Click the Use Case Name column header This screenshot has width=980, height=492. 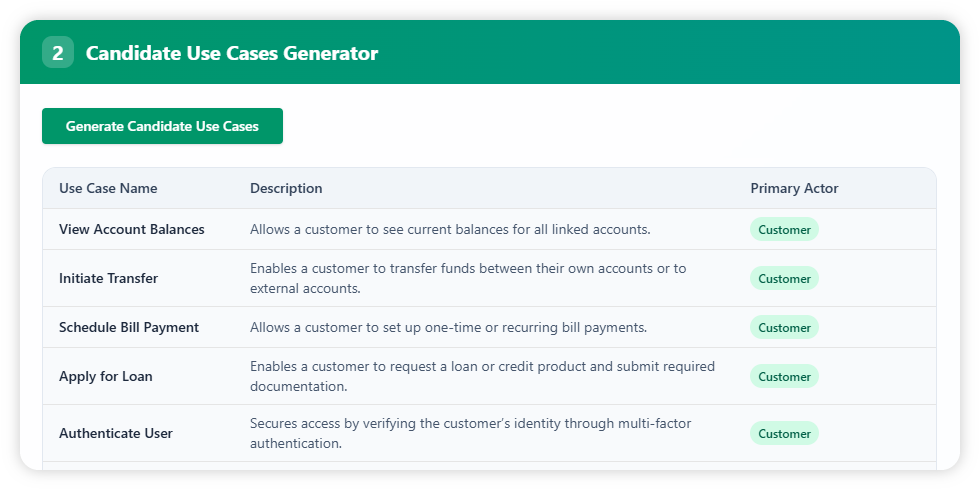[108, 188]
